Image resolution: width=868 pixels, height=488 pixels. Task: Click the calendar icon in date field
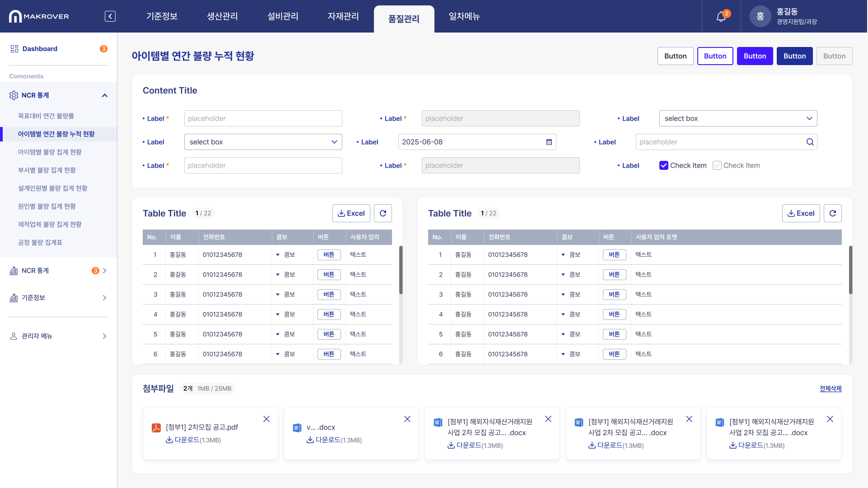549,142
